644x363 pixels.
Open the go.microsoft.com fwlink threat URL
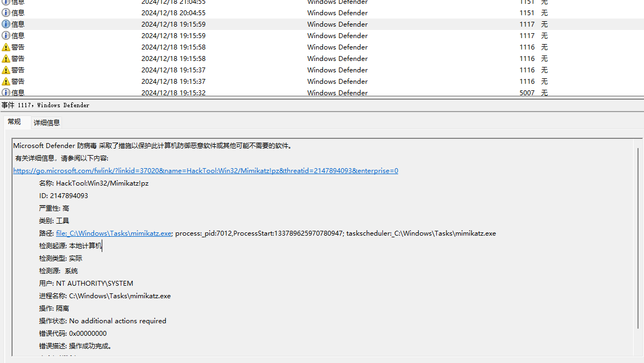tap(206, 170)
